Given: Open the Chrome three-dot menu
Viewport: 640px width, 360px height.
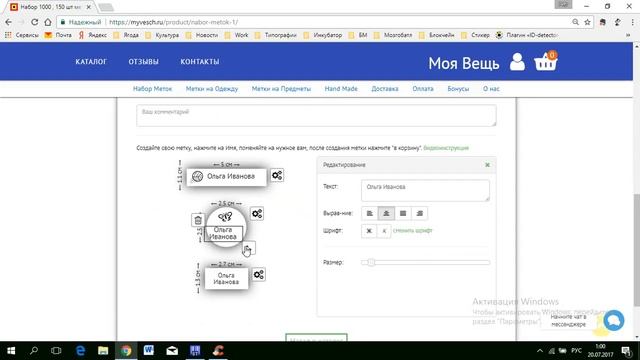Looking at the screenshot, I should click(633, 22).
